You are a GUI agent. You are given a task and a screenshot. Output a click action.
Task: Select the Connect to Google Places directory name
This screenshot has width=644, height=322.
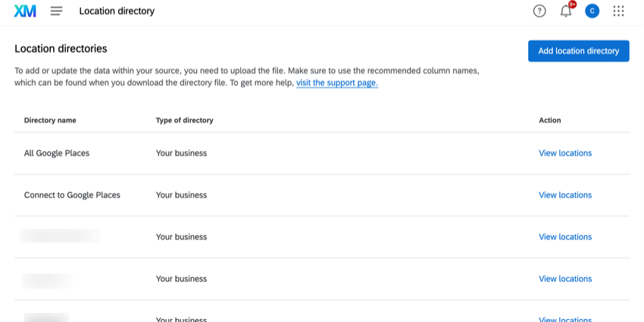72,195
